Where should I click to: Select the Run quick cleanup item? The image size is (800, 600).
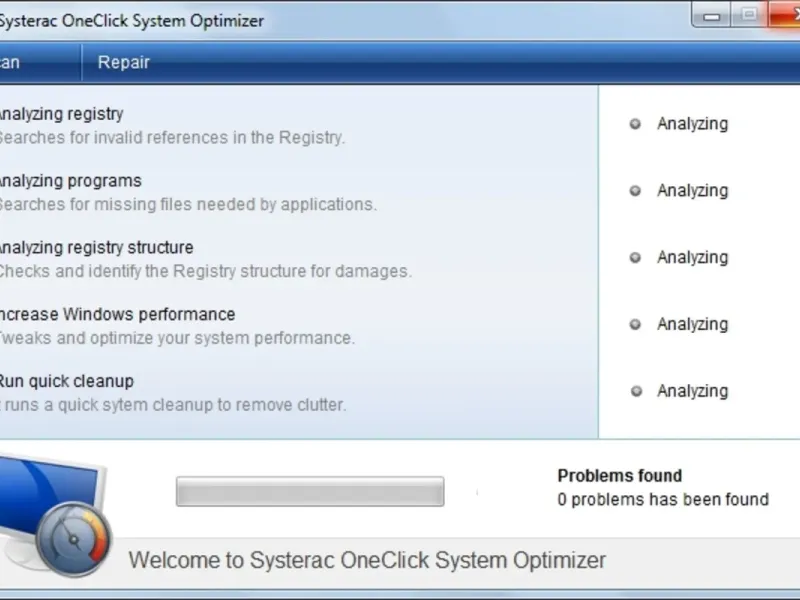click(66, 382)
